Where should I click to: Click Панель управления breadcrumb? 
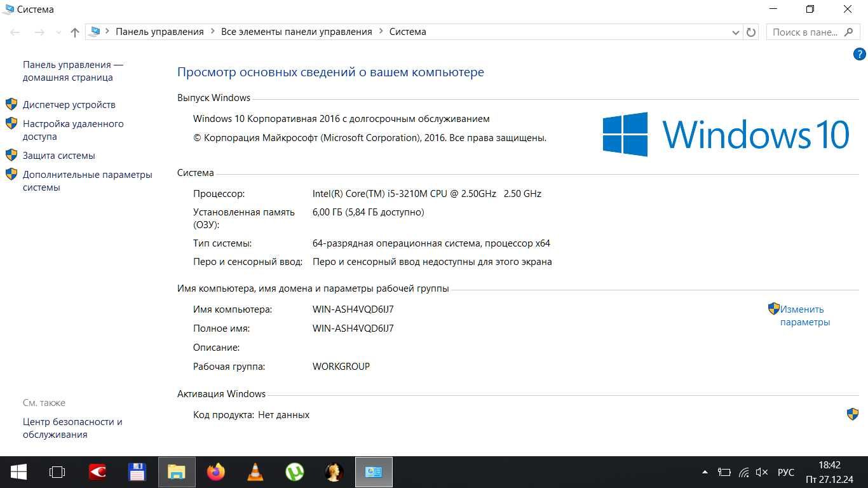(x=159, y=32)
